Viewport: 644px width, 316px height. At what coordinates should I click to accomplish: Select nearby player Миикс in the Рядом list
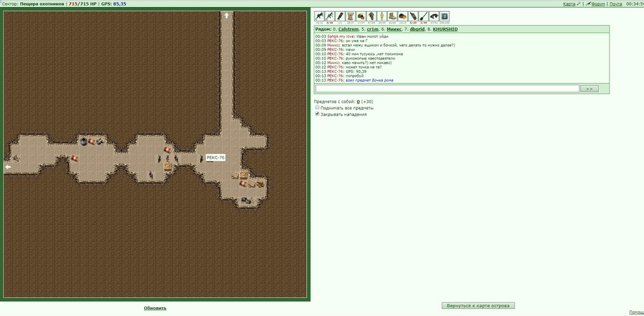pyautogui.click(x=393, y=30)
